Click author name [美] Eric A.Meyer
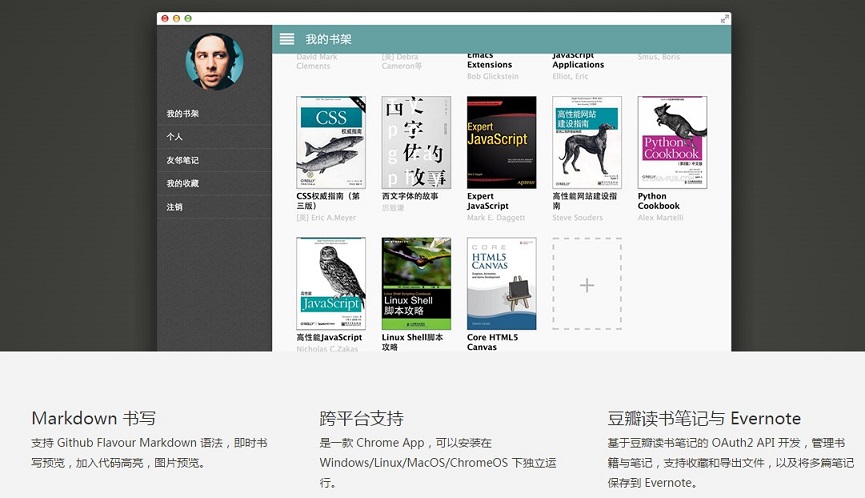The width and height of the screenshot is (865, 498). 326,218
